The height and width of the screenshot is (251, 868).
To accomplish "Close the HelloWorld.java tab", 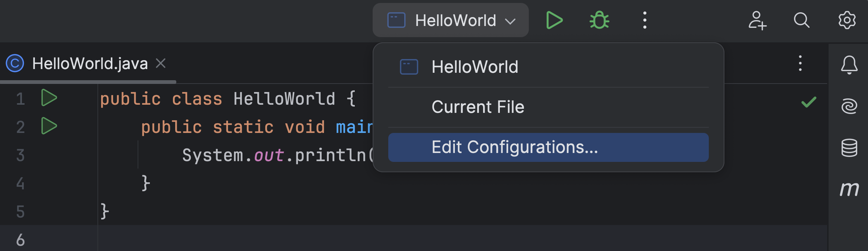I will 161,63.
